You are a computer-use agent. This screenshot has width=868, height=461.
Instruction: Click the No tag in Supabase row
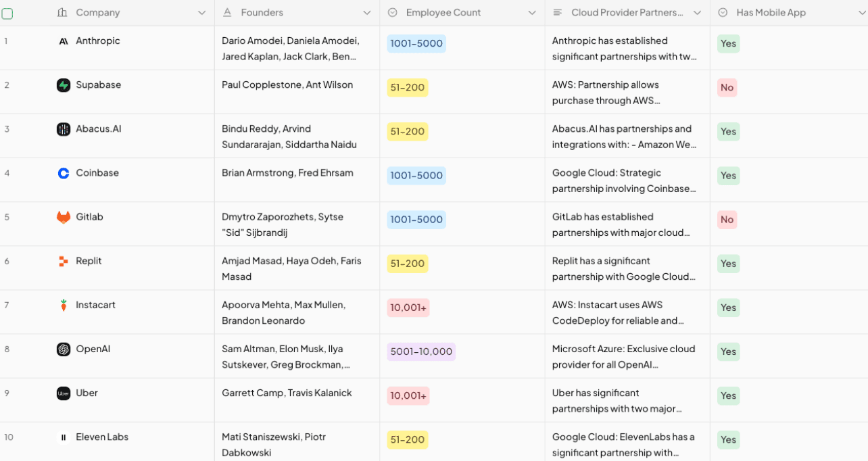727,88
